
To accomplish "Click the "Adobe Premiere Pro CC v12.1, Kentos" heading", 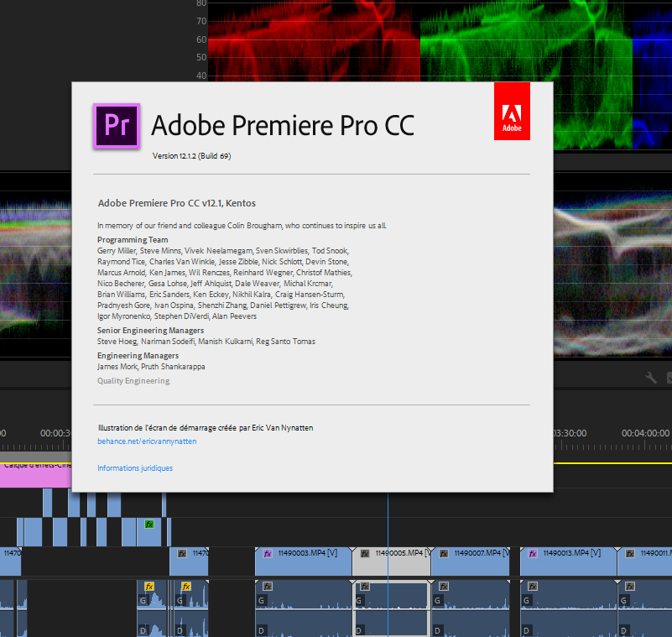I will click(x=176, y=203).
